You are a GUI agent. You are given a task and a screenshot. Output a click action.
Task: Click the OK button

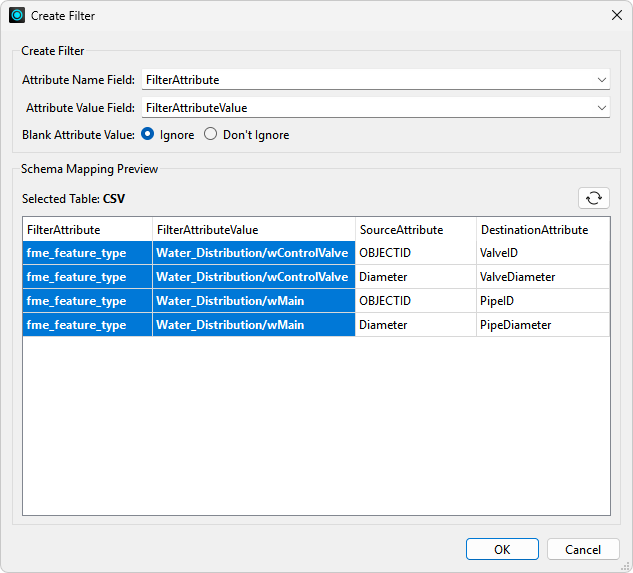click(x=502, y=549)
